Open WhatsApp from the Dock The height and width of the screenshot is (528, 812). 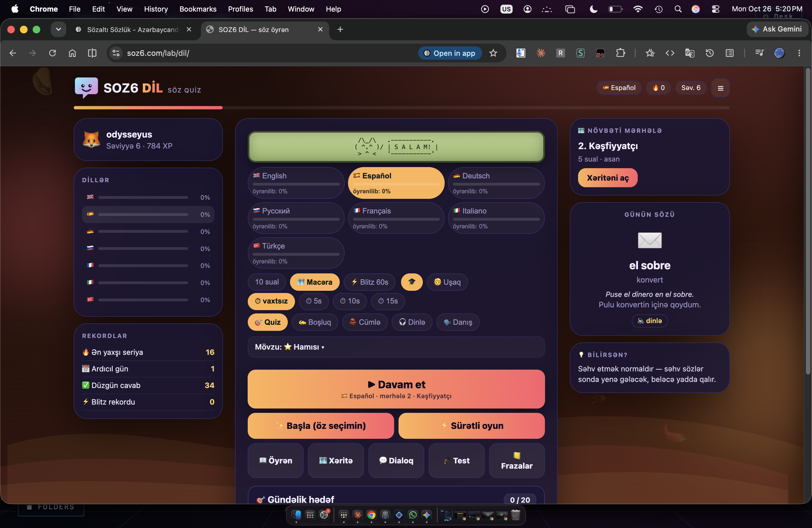[413, 515]
